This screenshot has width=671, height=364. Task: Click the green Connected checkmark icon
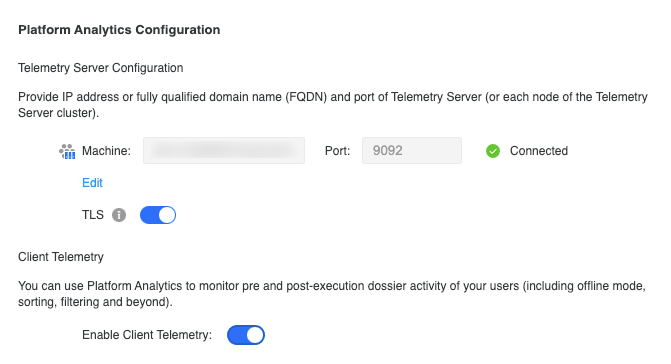coord(493,151)
